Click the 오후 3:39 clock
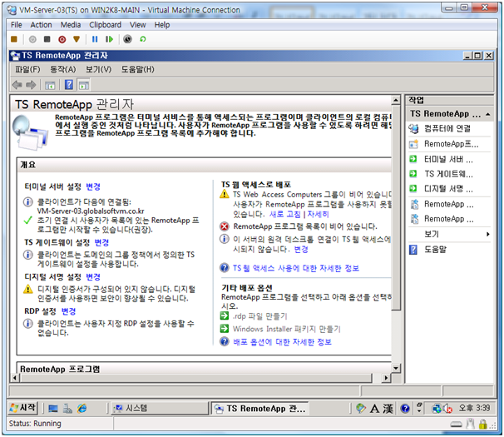Image resolution: width=504 pixels, height=437 pixels. click(474, 408)
